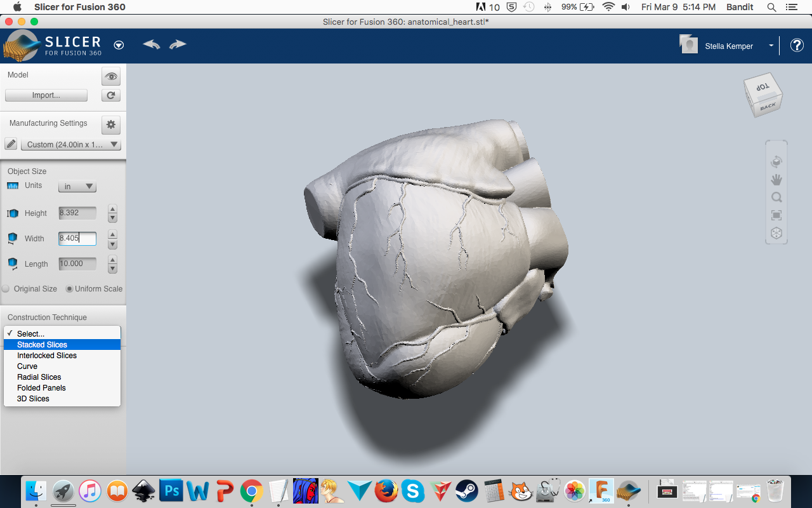Click the Width dimension icon

[13, 239]
